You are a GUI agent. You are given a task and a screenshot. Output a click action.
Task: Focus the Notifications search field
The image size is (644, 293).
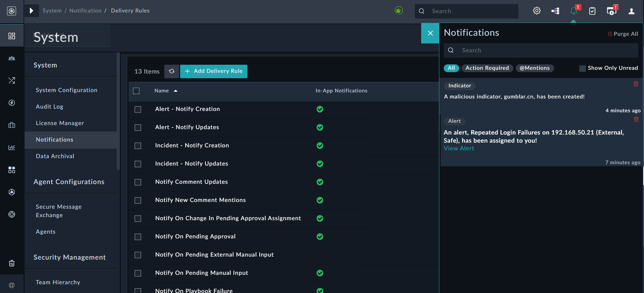[x=541, y=50]
